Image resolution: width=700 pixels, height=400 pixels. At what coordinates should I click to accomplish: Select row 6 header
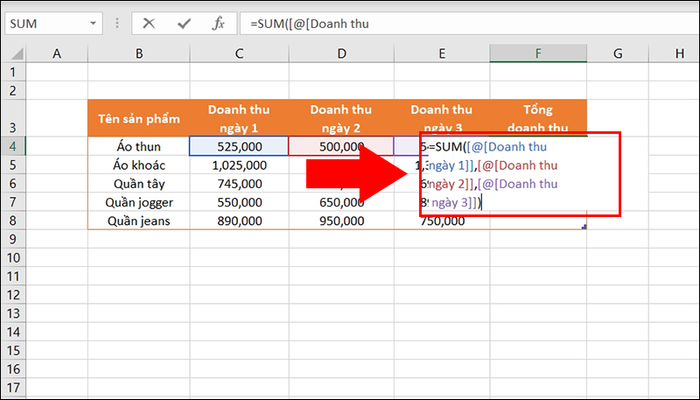[x=13, y=183]
